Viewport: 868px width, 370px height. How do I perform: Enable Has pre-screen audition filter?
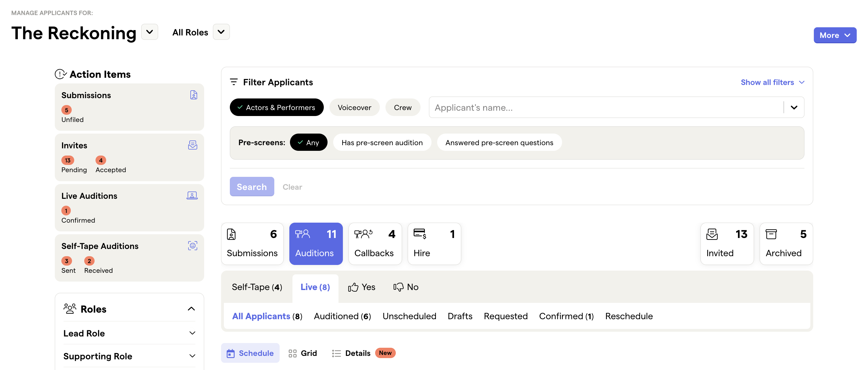pyautogui.click(x=382, y=143)
